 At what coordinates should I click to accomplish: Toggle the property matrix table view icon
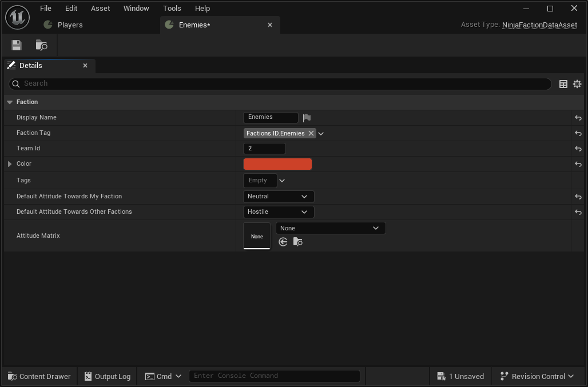point(563,84)
